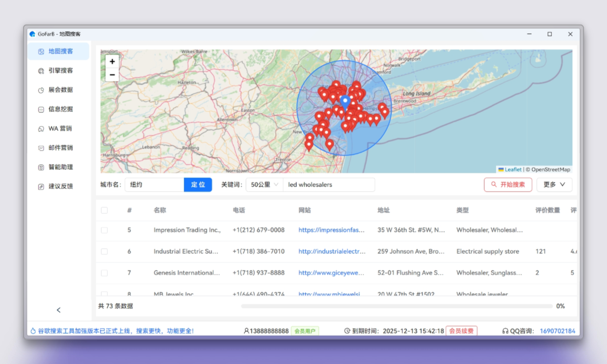Click the 电话 column header
607x364 pixels.
239,210
